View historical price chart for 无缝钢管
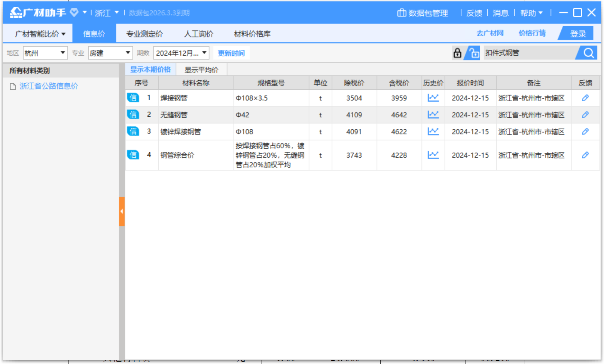The image size is (604, 364). pos(433,115)
